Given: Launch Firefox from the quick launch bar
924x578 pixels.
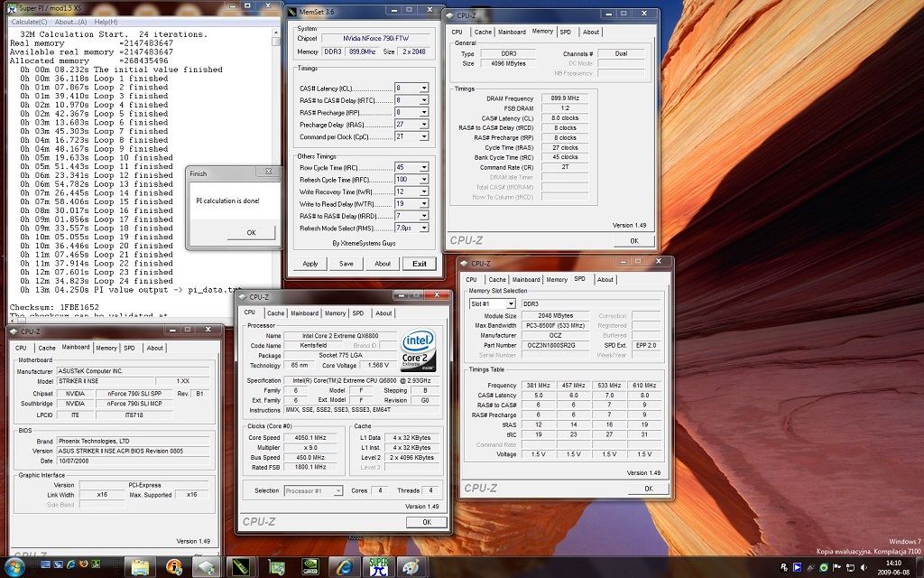Looking at the screenshot, I should point(83,564).
